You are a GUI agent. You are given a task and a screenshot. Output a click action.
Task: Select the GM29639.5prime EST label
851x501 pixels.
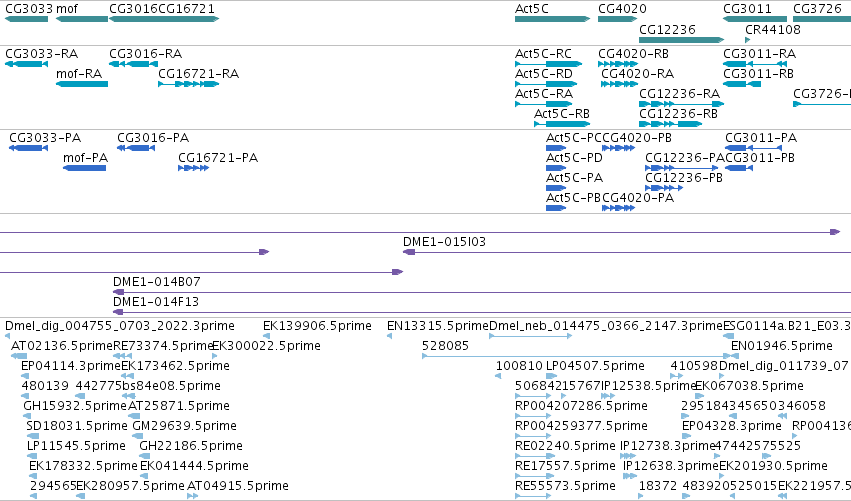point(185,426)
